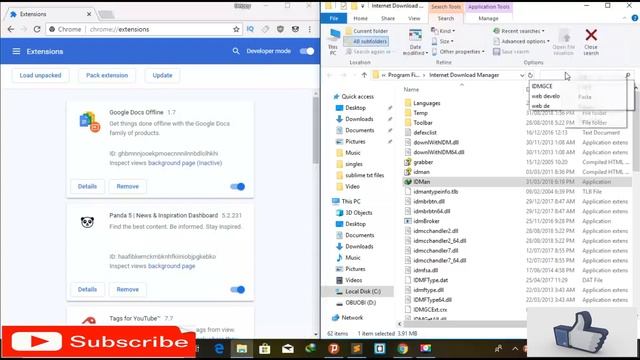Screen dimensions: 640x360
Task: Open the File tab in Explorer
Action: click(334, 18)
